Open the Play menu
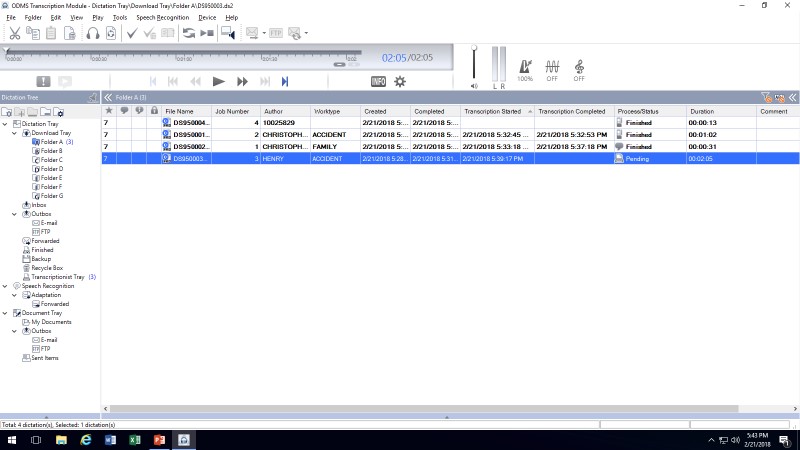 point(97,17)
